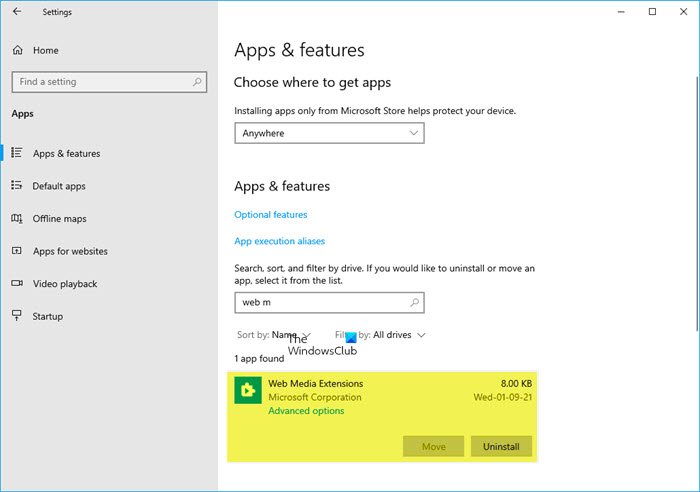Open the Anywhere app source dropdown
The width and height of the screenshot is (700, 492).
coord(329,133)
